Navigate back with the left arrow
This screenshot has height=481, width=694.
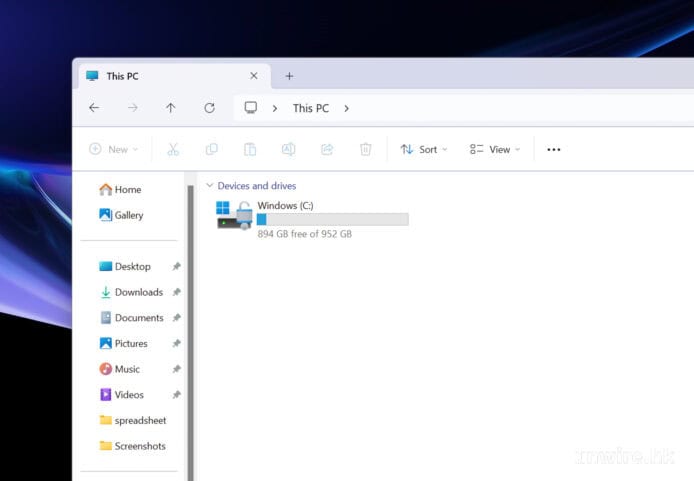[x=94, y=108]
